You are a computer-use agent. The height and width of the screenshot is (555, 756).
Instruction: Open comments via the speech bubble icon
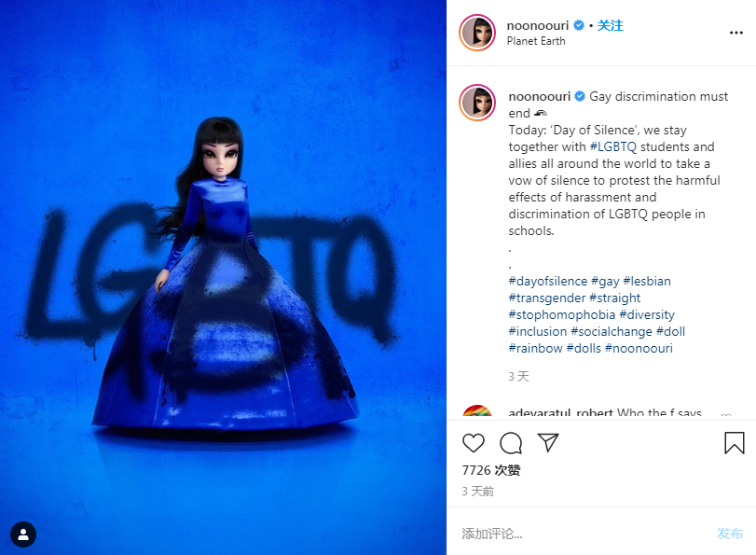pyautogui.click(x=511, y=442)
